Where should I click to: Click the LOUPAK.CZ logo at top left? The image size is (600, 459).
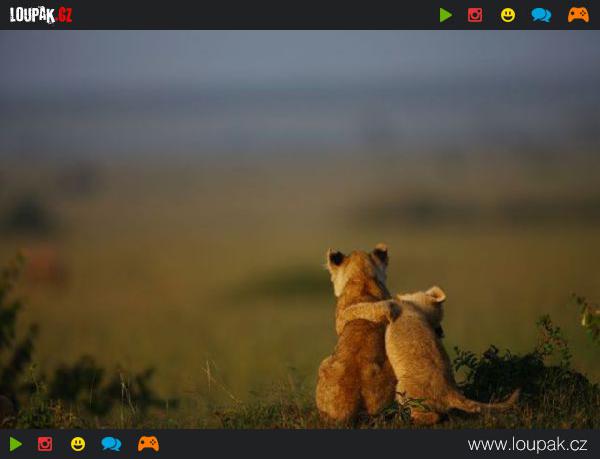(41, 15)
